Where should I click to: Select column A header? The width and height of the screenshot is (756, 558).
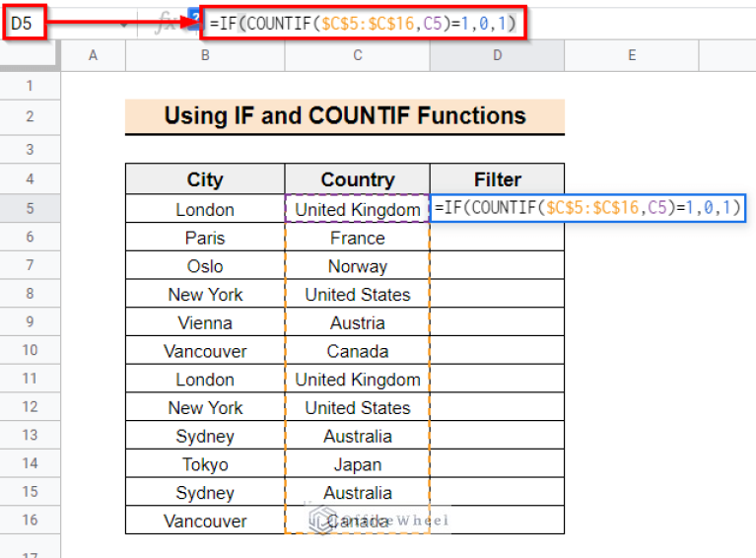(93, 56)
